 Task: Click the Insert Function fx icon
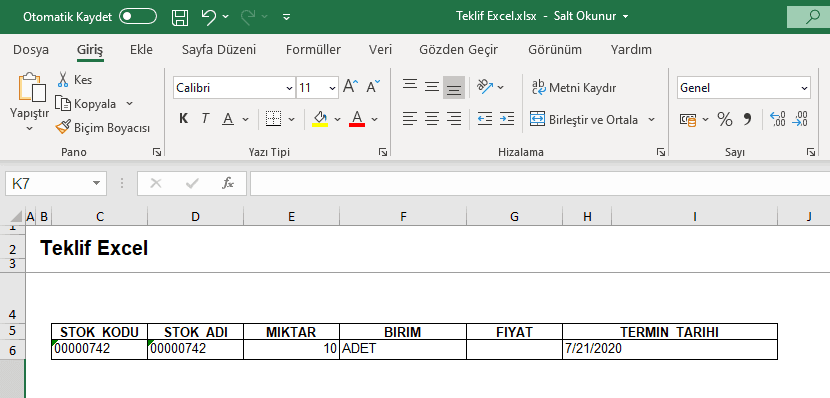pyautogui.click(x=228, y=184)
